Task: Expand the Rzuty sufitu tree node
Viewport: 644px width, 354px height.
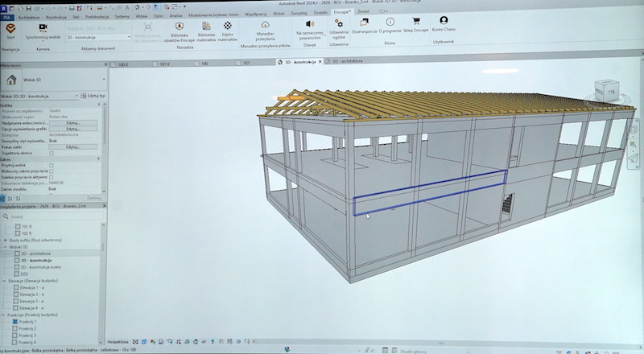Action: (x=4, y=241)
